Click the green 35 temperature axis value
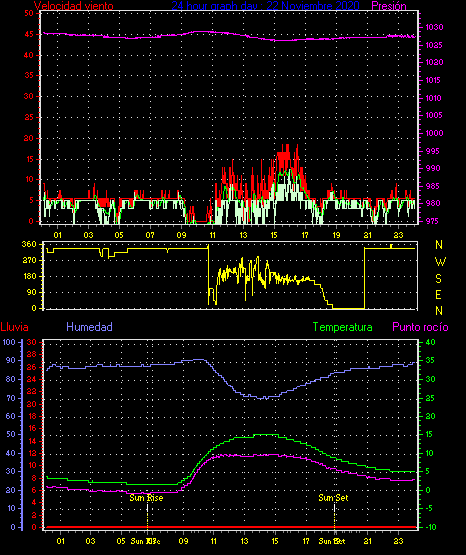The image size is (466, 555). [430, 360]
